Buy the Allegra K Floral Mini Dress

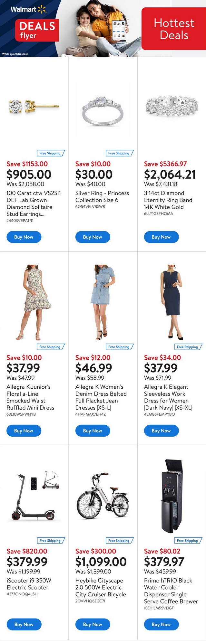[x=24, y=431]
